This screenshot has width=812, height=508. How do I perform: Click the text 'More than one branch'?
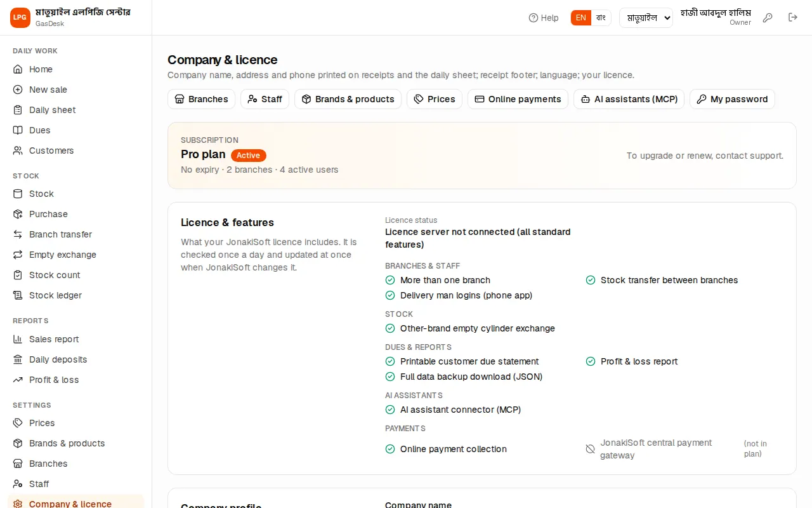[445, 280]
